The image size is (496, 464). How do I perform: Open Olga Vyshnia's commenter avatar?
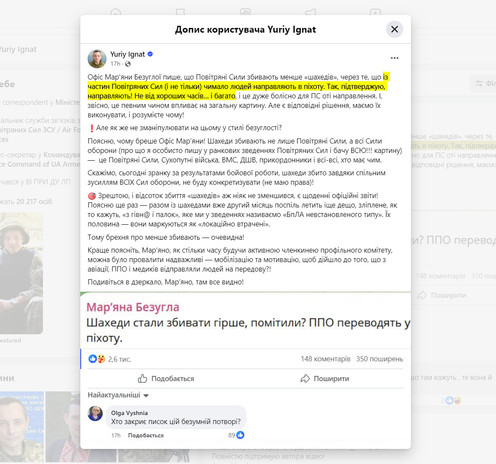point(95,414)
